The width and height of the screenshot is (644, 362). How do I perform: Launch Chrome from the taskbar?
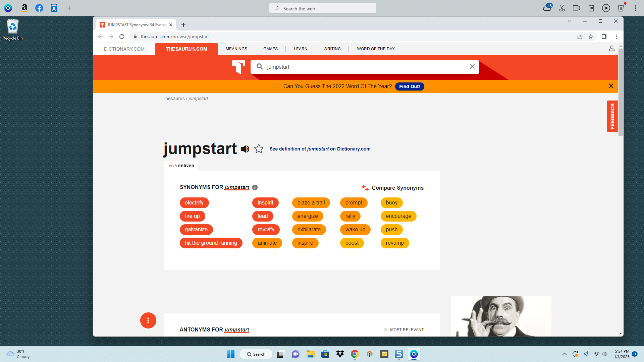pos(355,354)
